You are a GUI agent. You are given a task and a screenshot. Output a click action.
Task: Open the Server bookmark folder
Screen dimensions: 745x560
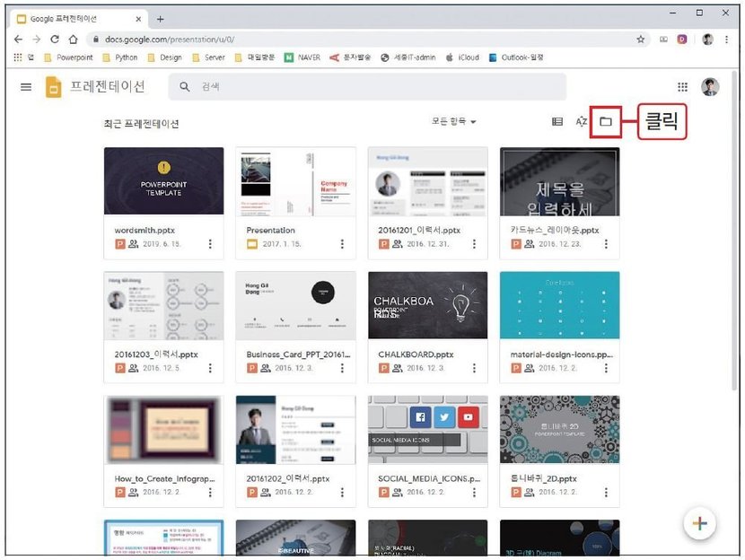point(208,57)
